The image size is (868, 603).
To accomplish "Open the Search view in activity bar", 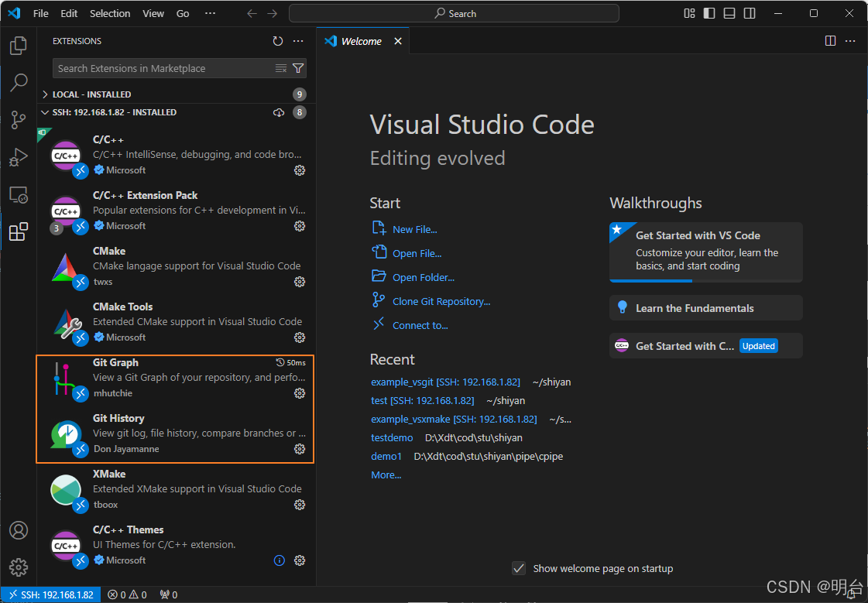I will click(x=19, y=83).
